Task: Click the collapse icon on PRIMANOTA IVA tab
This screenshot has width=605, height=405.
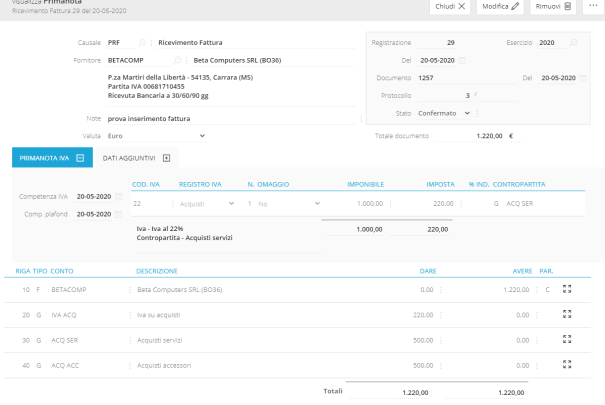Action: coord(80,158)
